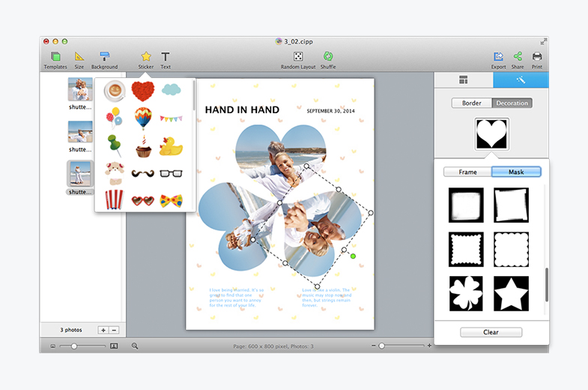Zoom in with the plus icon
Screen dimensions: 588x390
coord(429,346)
